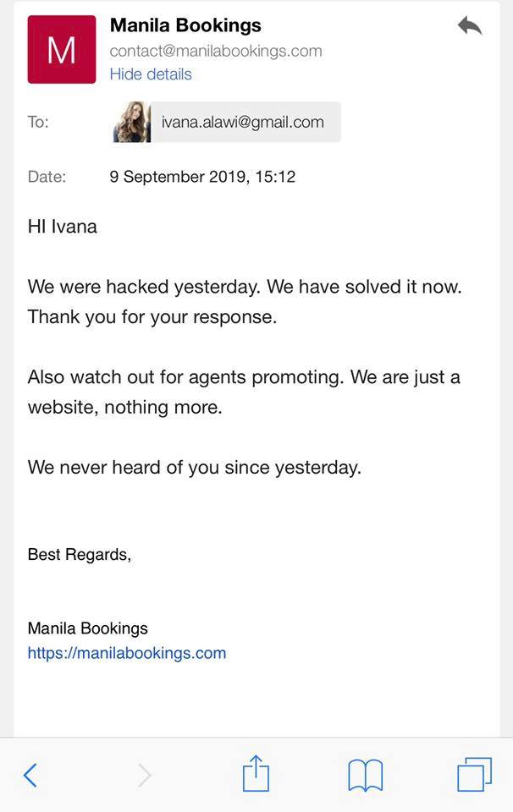
Task: Collapse header with Hide details
Action: coord(151,74)
